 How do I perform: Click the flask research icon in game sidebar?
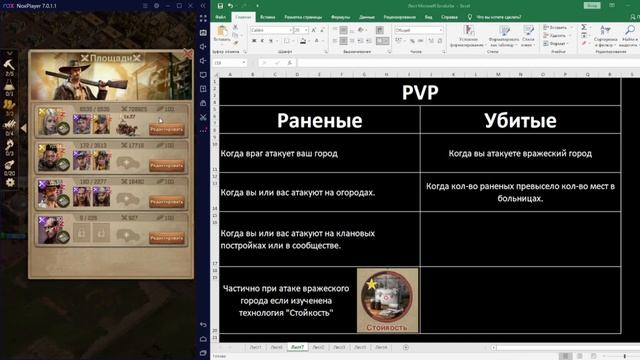tap(9, 85)
